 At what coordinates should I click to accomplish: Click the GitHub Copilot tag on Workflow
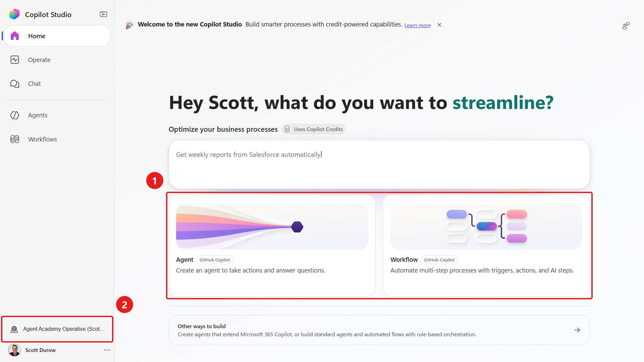click(x=439, y=260)
